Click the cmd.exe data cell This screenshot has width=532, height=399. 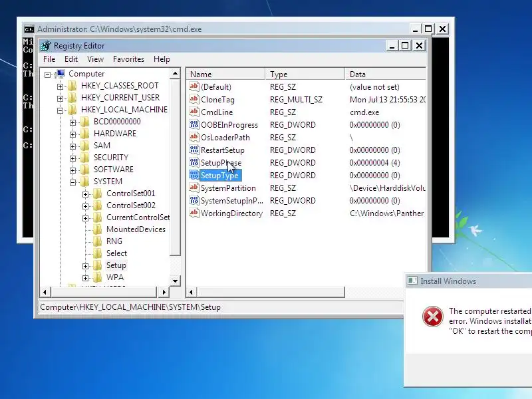pyautogui.click(x=364, y=112)
